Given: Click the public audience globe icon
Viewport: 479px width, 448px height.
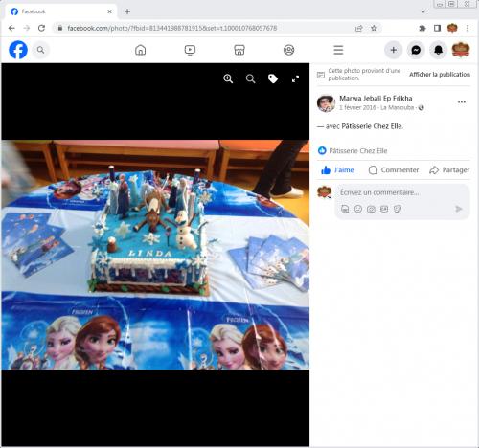Looking at the screenshot, I should pyautogui.click(x=422, y=108).
